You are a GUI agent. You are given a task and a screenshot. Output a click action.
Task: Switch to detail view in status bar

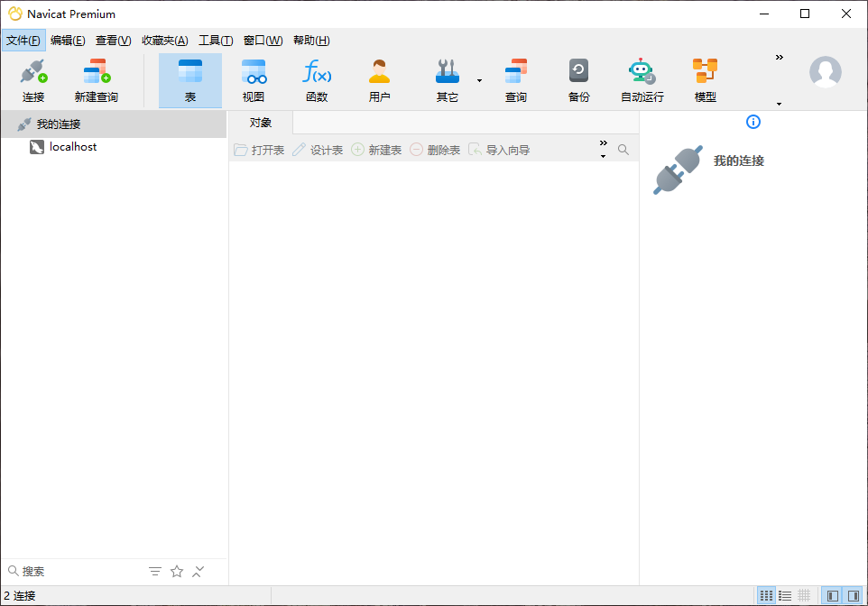(804, 595)
